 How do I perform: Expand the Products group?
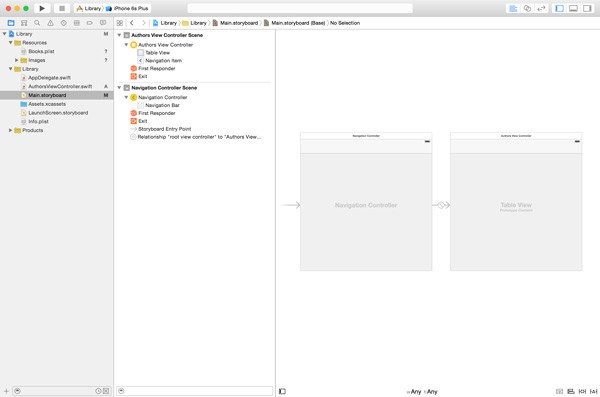pos(11,130)
